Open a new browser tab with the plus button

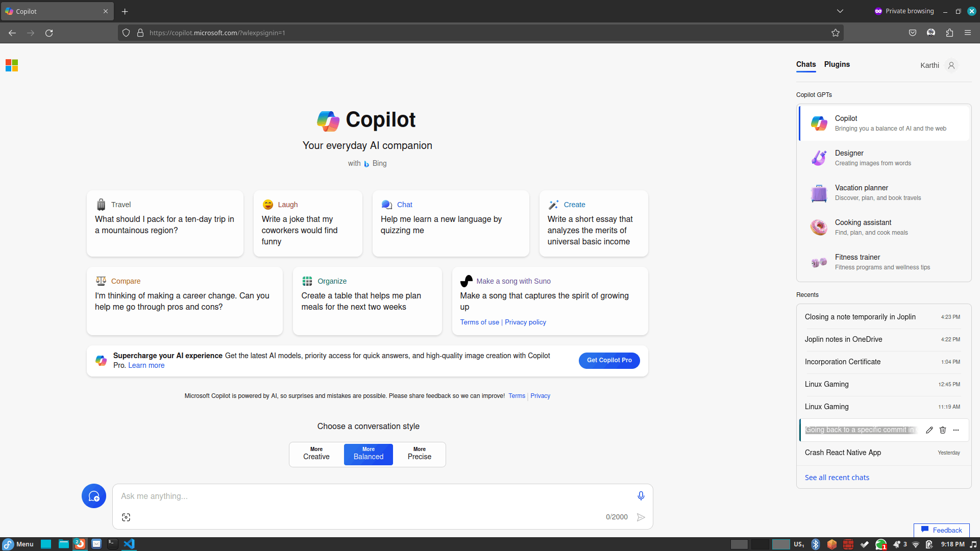(125, 11)
